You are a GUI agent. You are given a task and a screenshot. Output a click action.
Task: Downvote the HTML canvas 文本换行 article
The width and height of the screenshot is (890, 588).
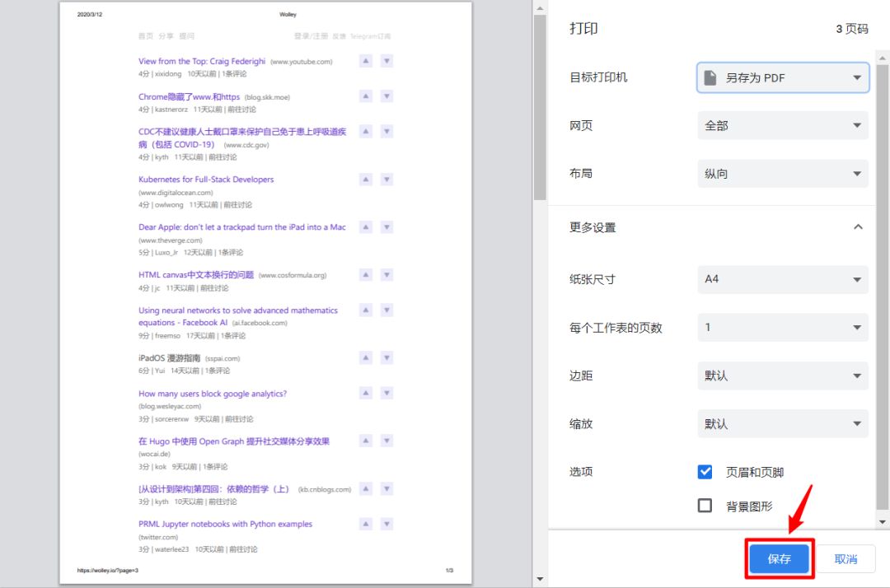(x=386, y=274)
